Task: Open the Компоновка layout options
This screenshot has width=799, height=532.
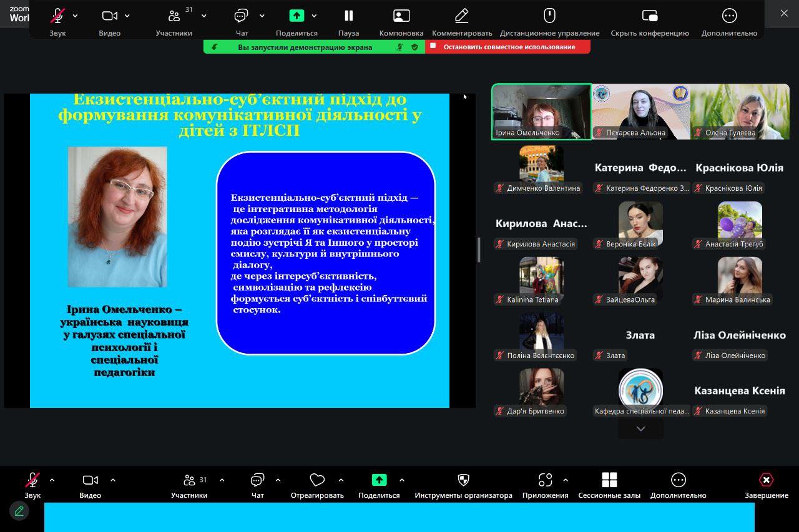Action: pos(401,16)
